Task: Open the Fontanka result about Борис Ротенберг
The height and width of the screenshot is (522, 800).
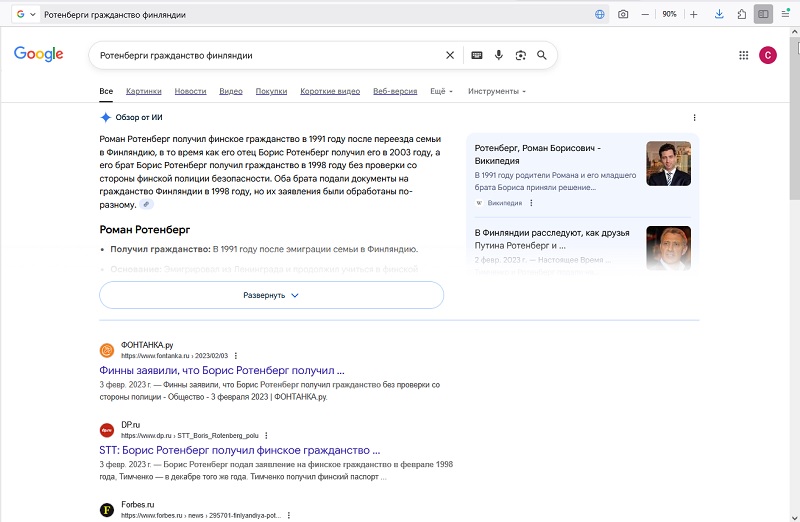Action: (x=222, y=370)
